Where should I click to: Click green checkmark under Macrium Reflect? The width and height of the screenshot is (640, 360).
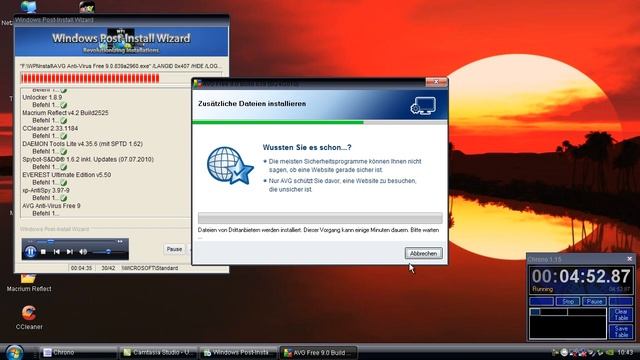pyautogui.click(x=64, y=121)
